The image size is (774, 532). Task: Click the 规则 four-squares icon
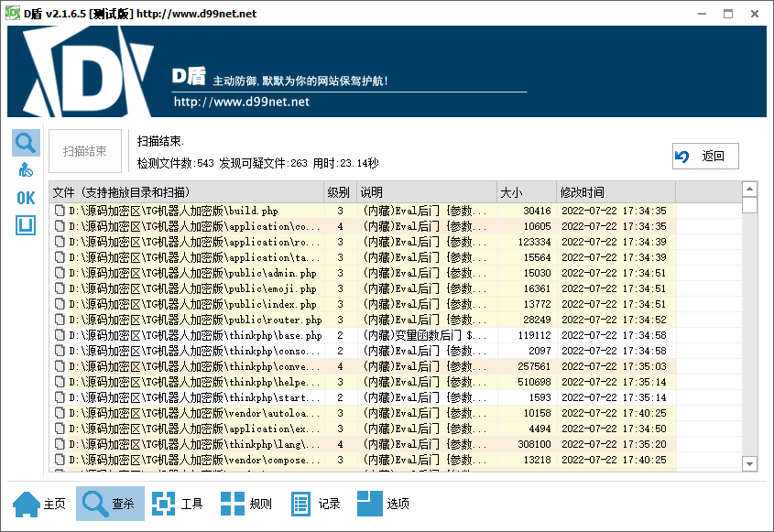[233, 504]
